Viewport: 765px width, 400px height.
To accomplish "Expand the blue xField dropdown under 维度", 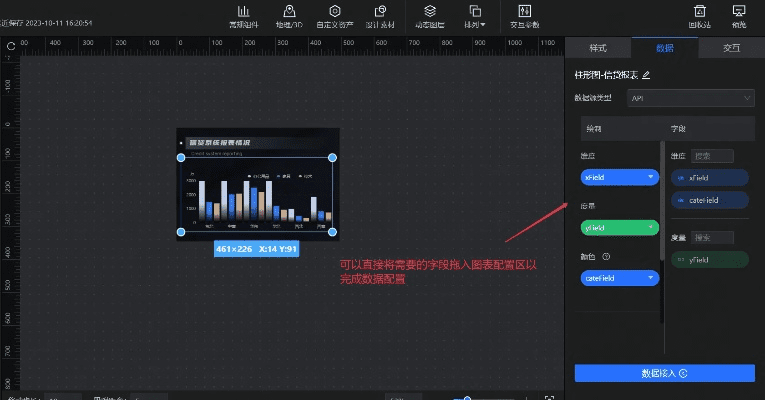I will pos(651,177).
